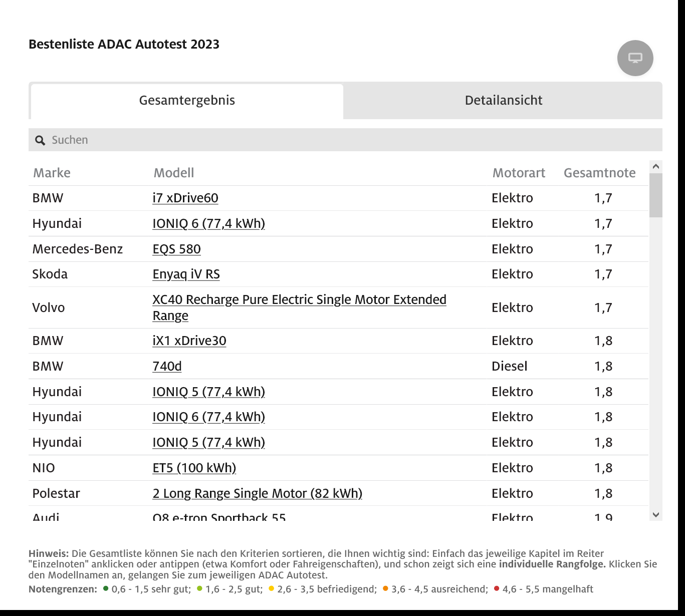Click the table's vertical scrollbar thumb
The width and height of the screenshot is (685, 616).
point(655,195)
